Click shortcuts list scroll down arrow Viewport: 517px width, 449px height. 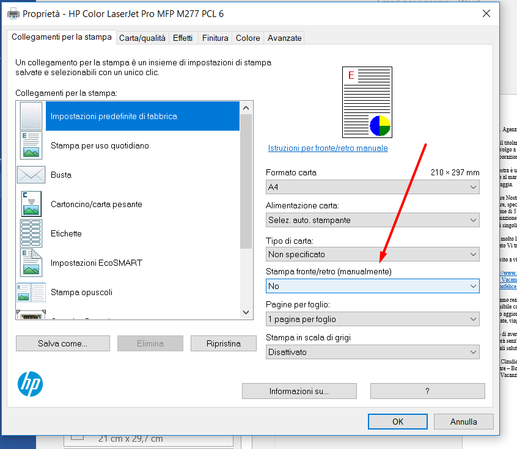pos(246,312)
